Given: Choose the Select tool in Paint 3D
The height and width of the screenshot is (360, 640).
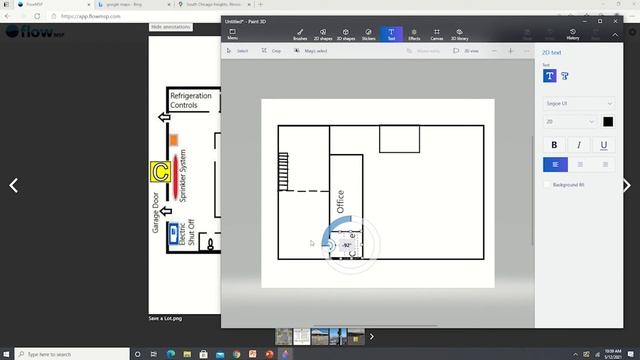Looking at the screenshot, I should tap(238, 51).
